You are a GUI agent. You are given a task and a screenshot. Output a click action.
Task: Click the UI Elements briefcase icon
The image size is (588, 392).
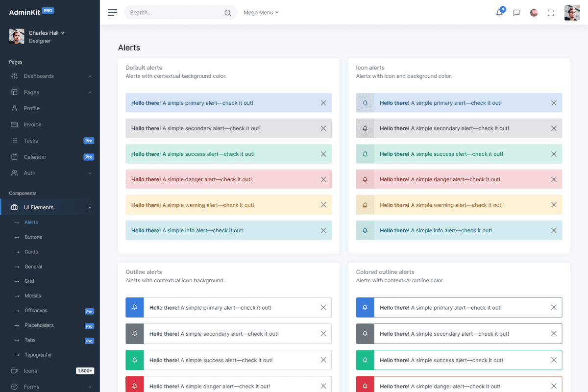14,207
